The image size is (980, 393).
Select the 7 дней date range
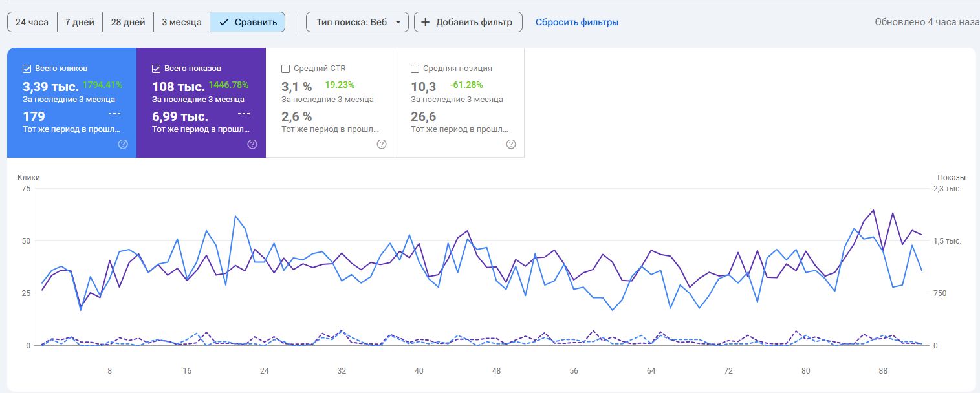point(80,22)
